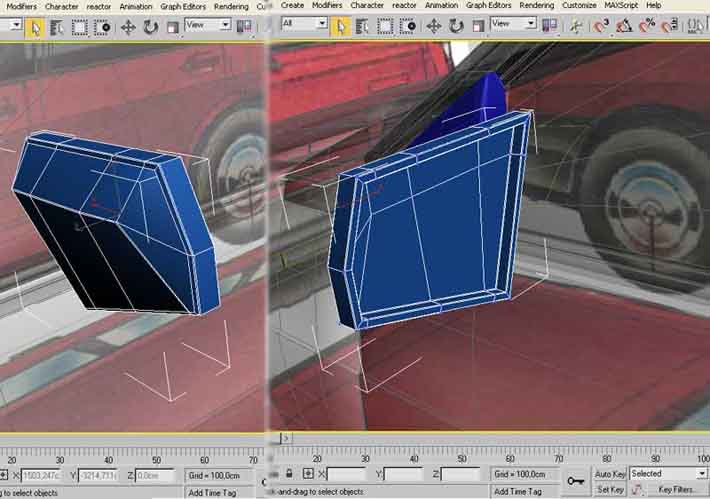710x499 pixels.
Task: Expand the Selected key filter dropdown
Action: [x=667, y=474]
